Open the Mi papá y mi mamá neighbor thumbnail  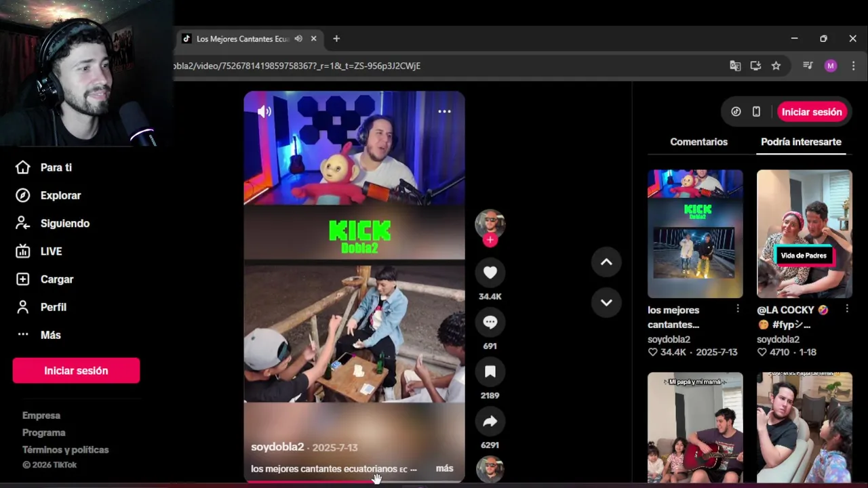tap(804, 428)
